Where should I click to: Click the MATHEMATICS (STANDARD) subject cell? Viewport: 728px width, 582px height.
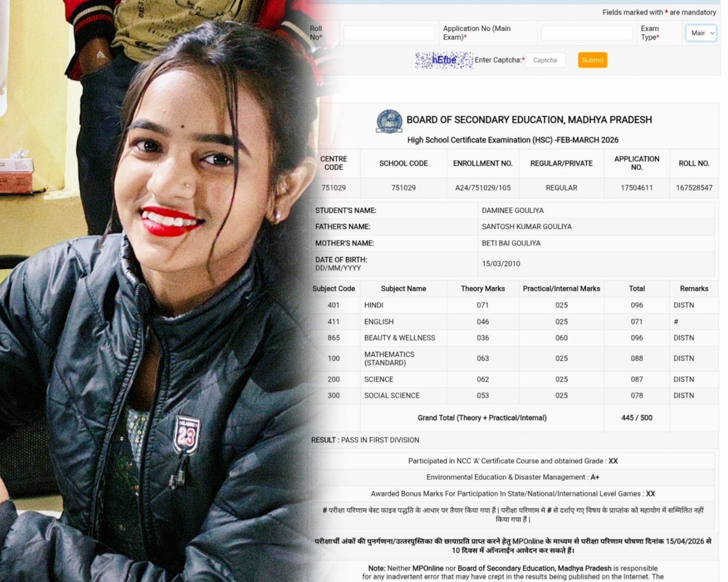click(x=389, y=359)
